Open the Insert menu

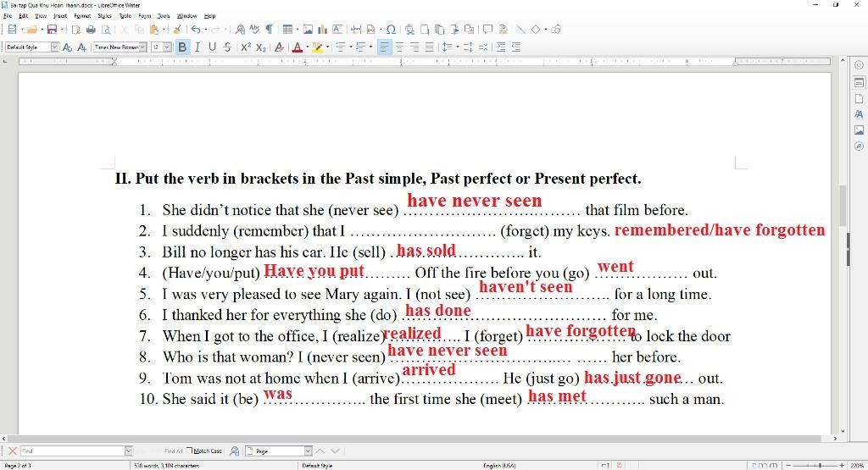tap(60, 16)
